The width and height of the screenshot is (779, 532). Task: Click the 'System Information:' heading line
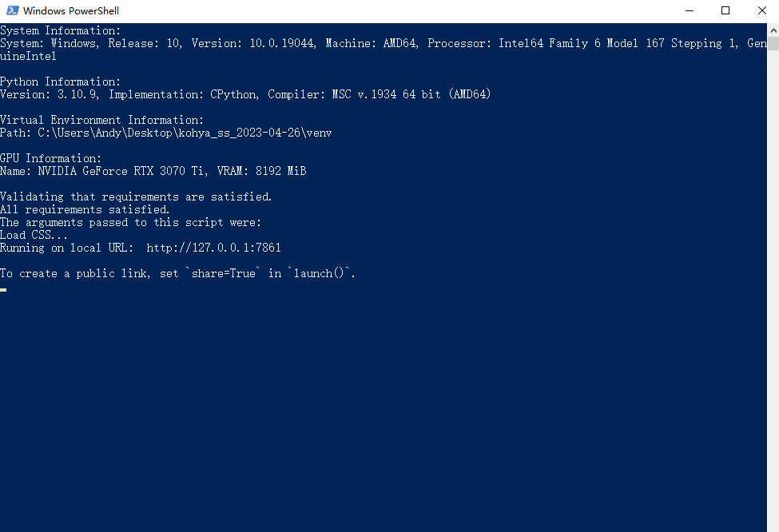[x=61, y=30]
